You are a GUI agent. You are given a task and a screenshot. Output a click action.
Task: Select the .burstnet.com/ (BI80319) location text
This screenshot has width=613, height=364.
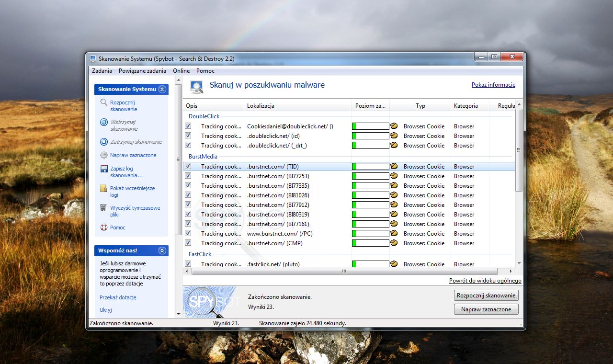[278, 214]
